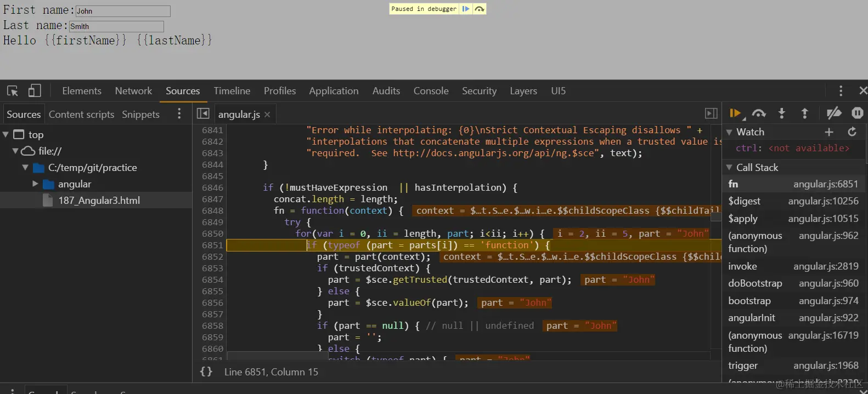Hide the navigator sidebar icon

tap(203, 113)
